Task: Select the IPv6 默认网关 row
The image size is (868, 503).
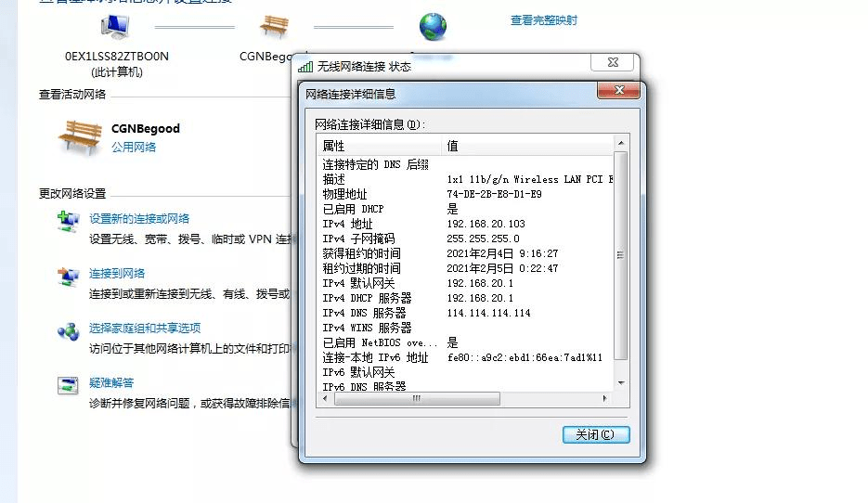Action: (466, 372)
